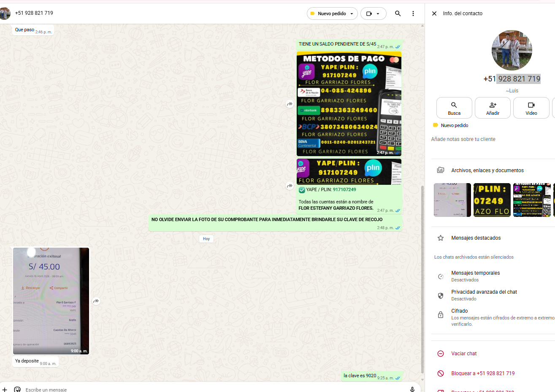
Task: Open the Cifrado encryption setting
Action: pyautogui.click(x=460, y=314)
